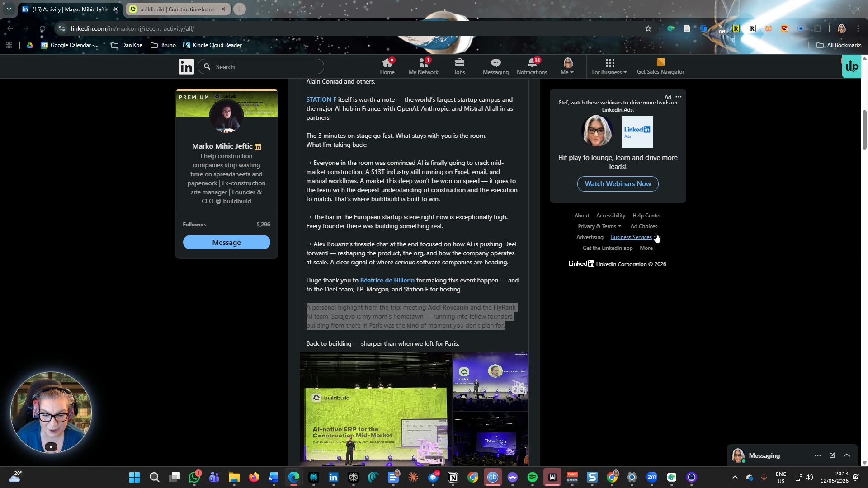
Task: Open Notifications bell icon
Action: point(532,66)
